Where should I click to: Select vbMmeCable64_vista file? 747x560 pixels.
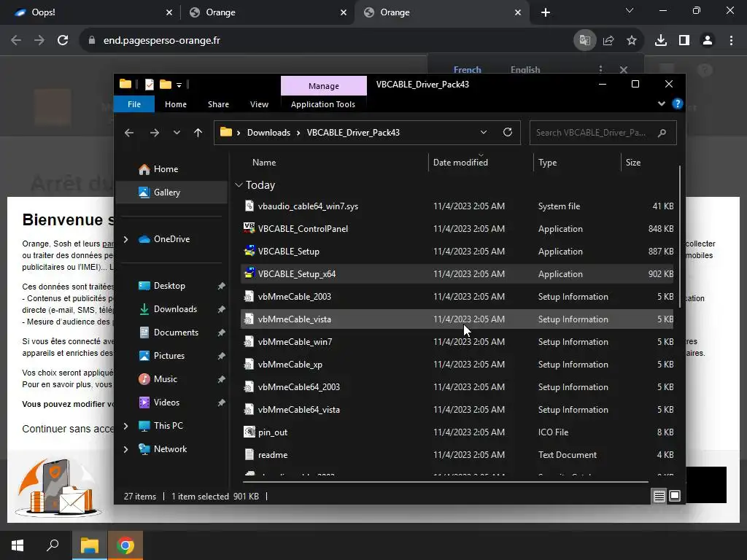[457, 410]
